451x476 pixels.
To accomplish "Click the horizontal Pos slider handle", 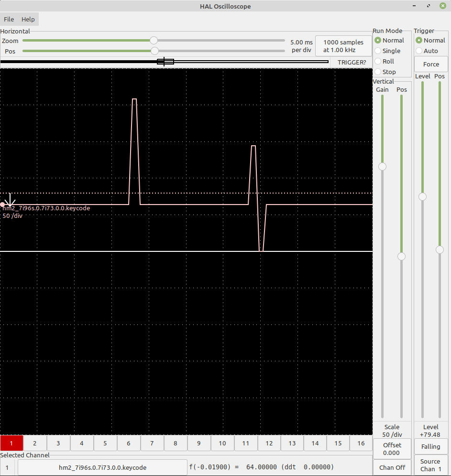I will point(154,51).
